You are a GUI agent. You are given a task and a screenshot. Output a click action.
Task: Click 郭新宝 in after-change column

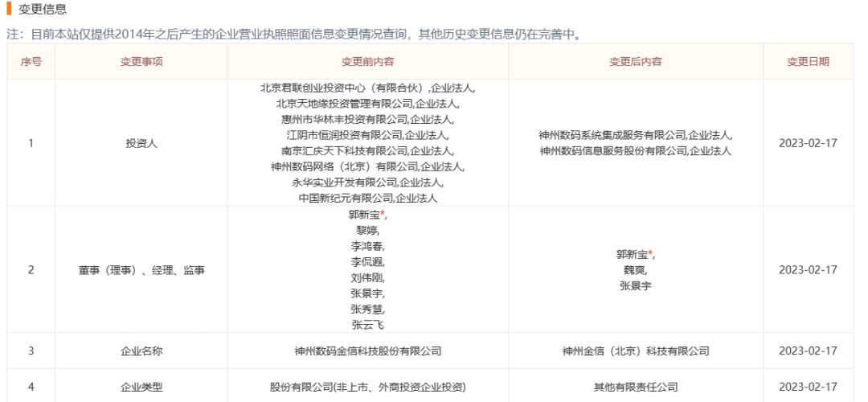pyautogui.click(x=633, y=255)
